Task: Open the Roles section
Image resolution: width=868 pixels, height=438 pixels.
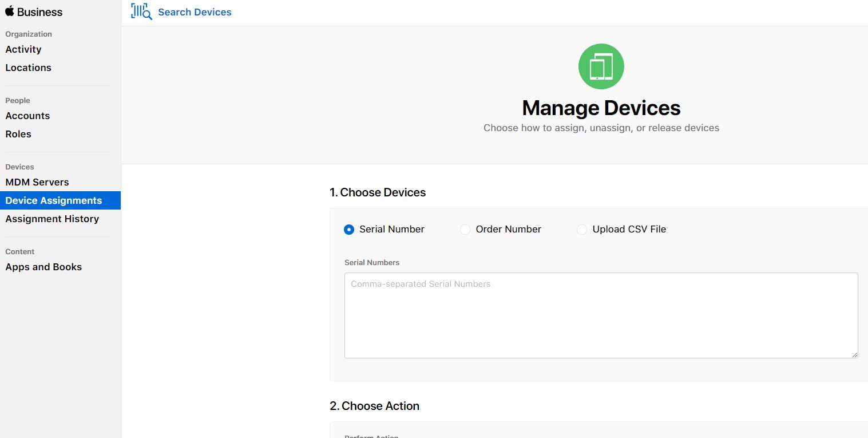Action: 18,134
